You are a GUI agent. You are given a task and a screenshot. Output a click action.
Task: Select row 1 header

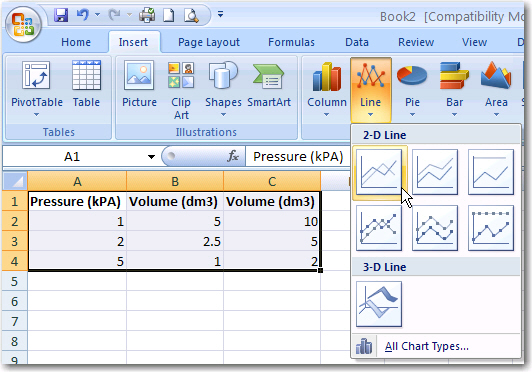[14, 201]
